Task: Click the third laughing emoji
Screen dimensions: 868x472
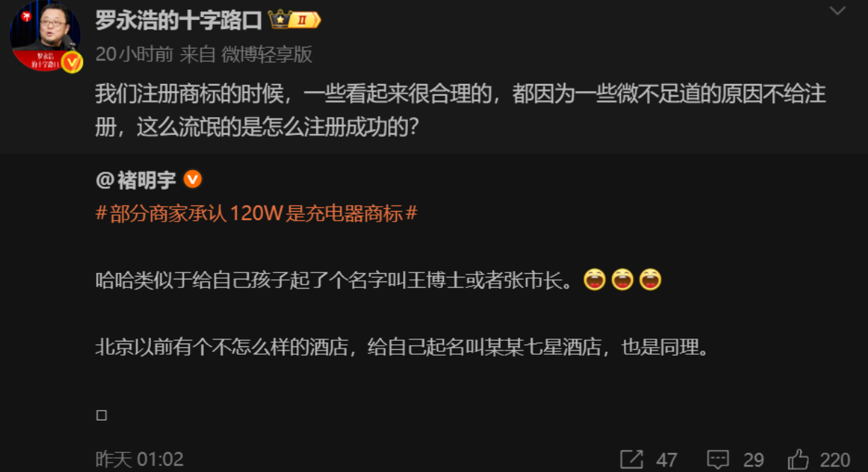Action: click(x=650, y=280)
